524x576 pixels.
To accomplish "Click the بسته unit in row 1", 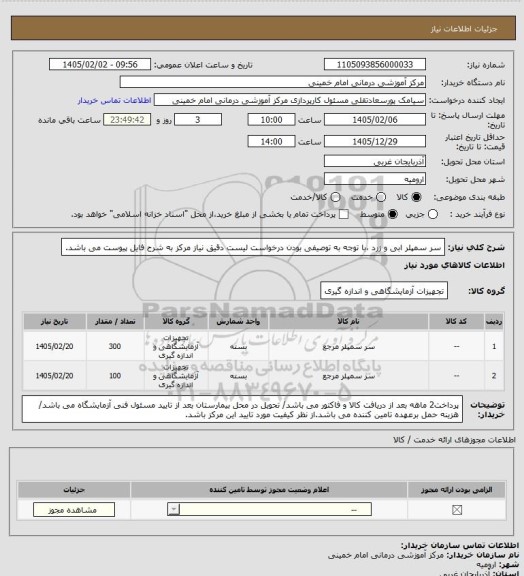I will coord(238,346).
